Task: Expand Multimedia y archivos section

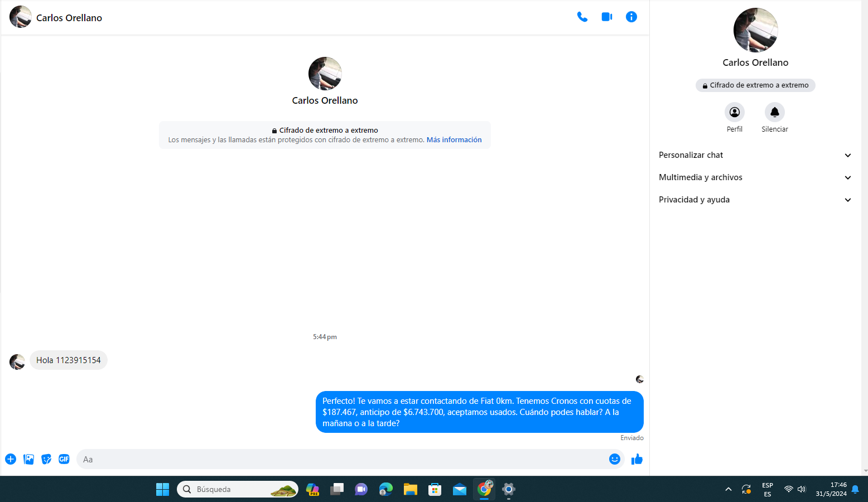Action: pos(755,177)
